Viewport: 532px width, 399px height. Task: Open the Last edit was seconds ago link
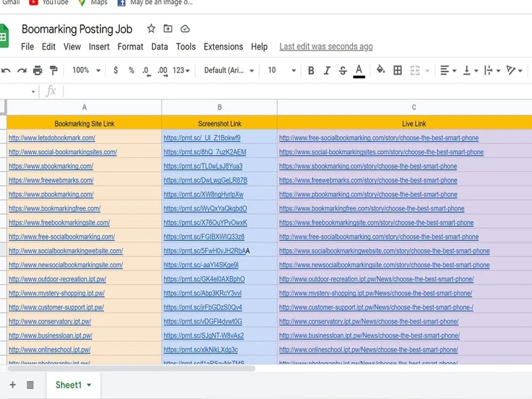click(326, 46)
